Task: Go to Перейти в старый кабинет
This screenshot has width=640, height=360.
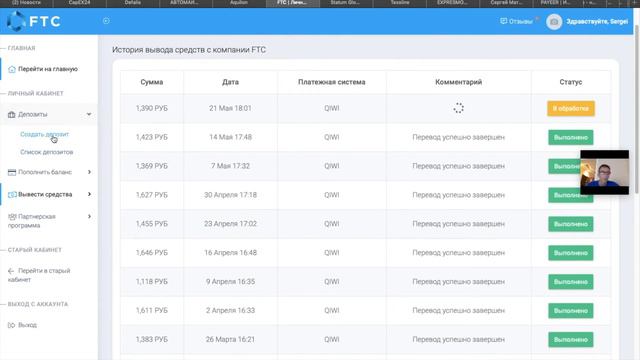Action: (39, 275)
